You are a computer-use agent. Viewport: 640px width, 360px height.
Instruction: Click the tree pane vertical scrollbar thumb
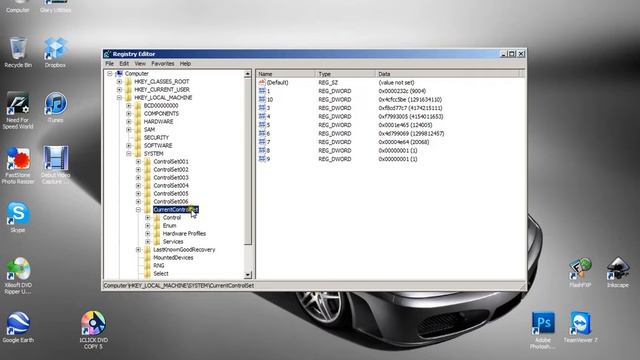click(248, 161)
